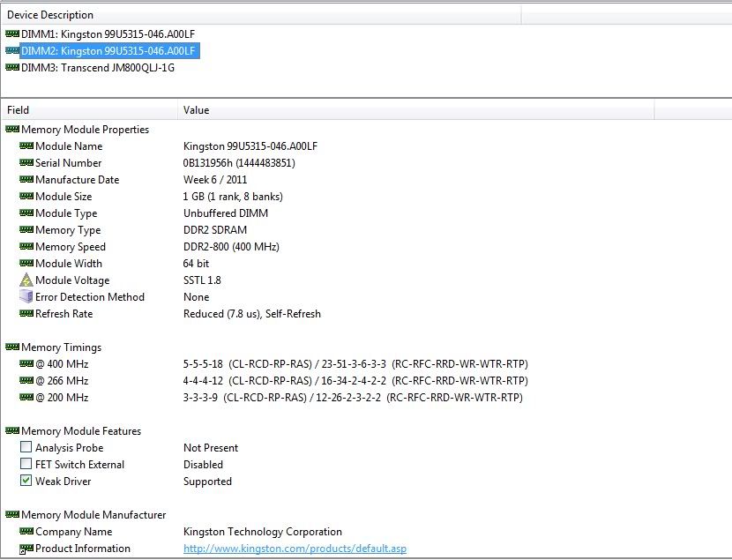This screenshot has height=560, width=732.
Task: Click the 1 GB module size value
Action: pyautogui.click(x=233, y=197)
